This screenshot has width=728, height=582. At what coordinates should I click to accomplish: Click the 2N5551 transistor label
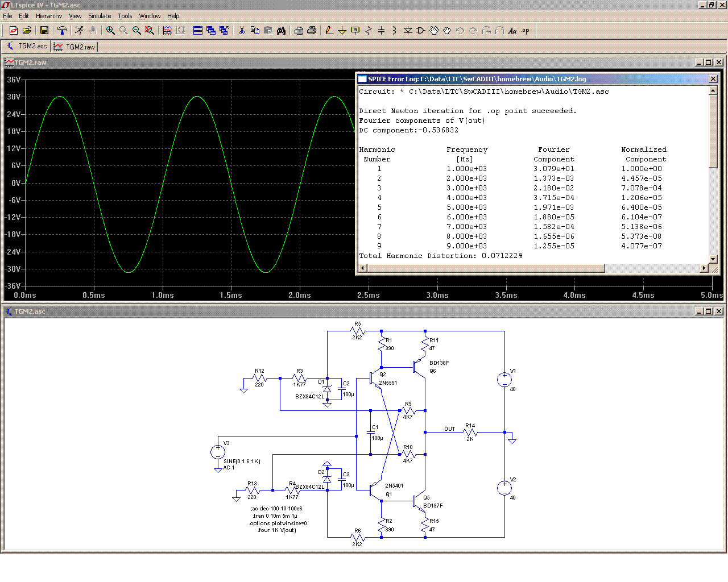[388, 383]
